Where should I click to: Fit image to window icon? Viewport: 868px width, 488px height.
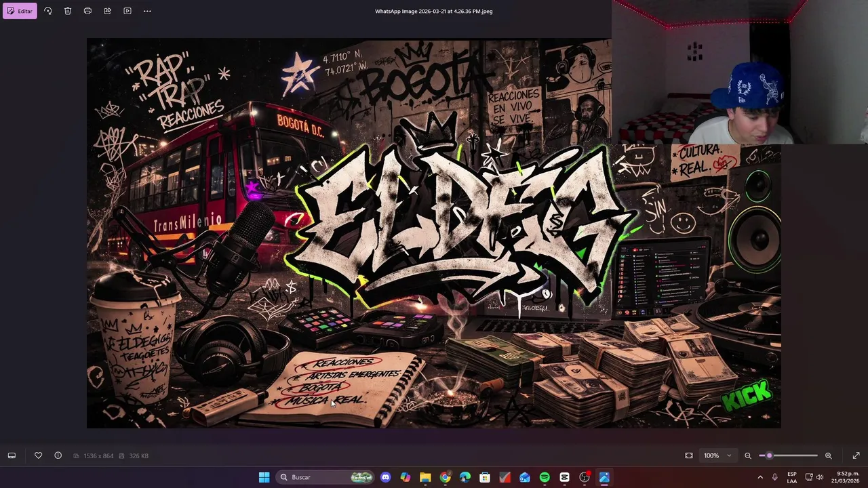(689, 455)
